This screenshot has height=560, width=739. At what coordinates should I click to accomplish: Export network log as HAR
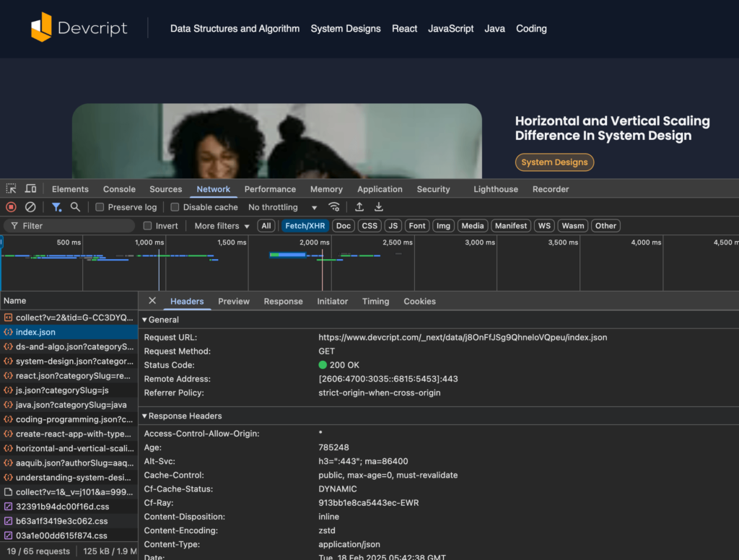pos(378,207)
